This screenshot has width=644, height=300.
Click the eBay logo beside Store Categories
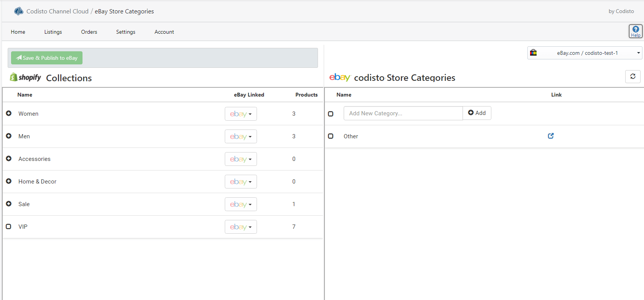[x=340, y=77]
